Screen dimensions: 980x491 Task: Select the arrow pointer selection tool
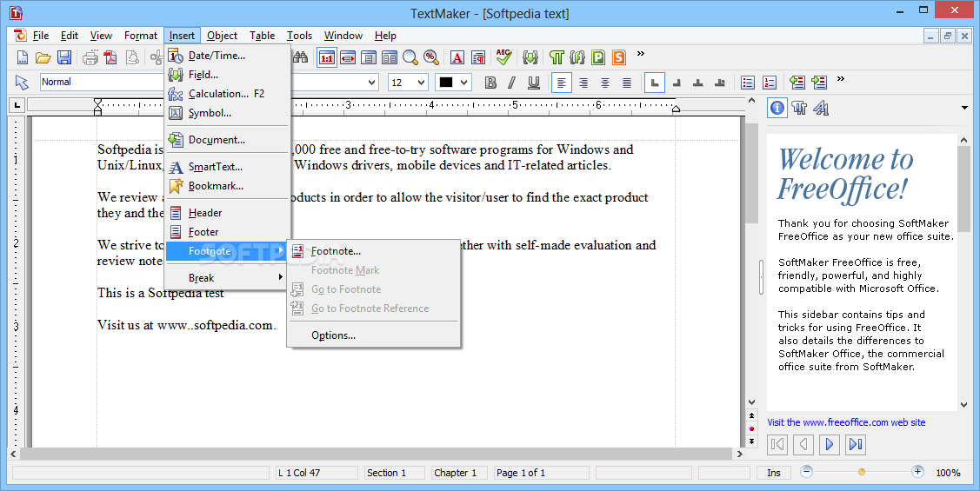(22, 83)
